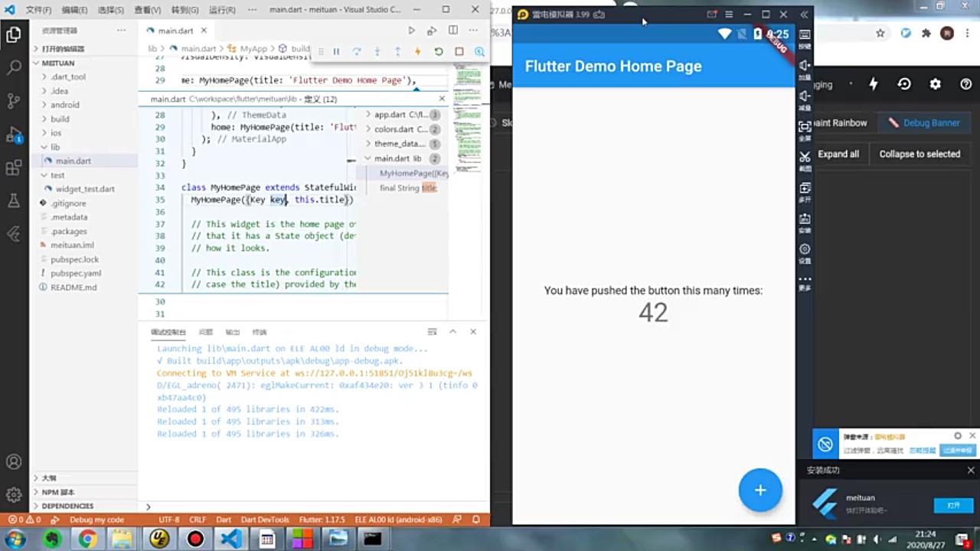
Task: Open the Testing flask icon in the activity bar
Action: pos(14,201)
